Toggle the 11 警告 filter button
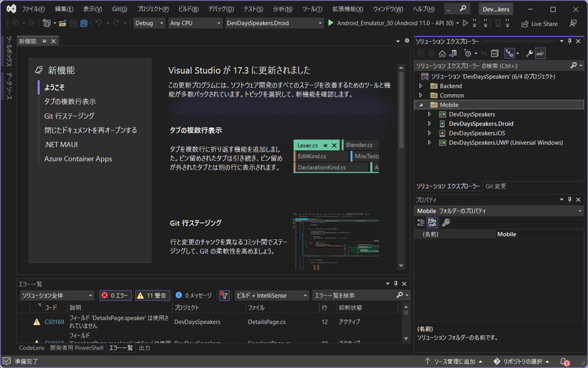 pos(152,295)
